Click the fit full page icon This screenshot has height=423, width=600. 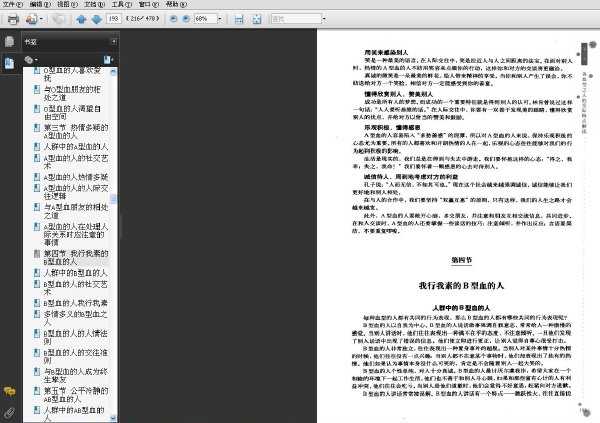coord(257,19)
